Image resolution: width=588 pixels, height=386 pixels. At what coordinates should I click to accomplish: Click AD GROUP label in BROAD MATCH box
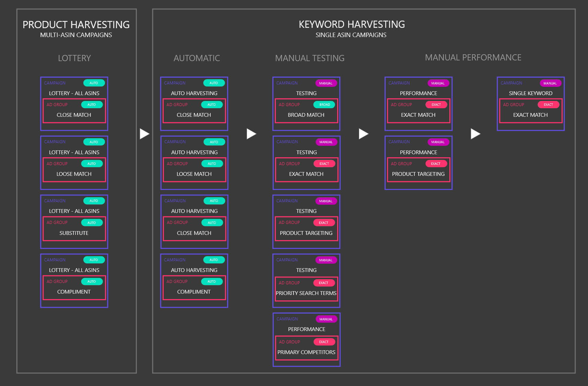click(x=289, y=104)
